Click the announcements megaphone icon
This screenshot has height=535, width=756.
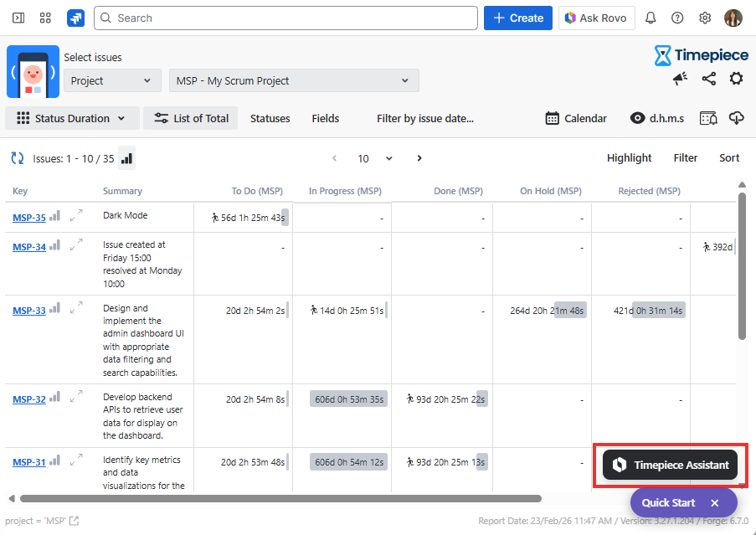tap(680, 79)
